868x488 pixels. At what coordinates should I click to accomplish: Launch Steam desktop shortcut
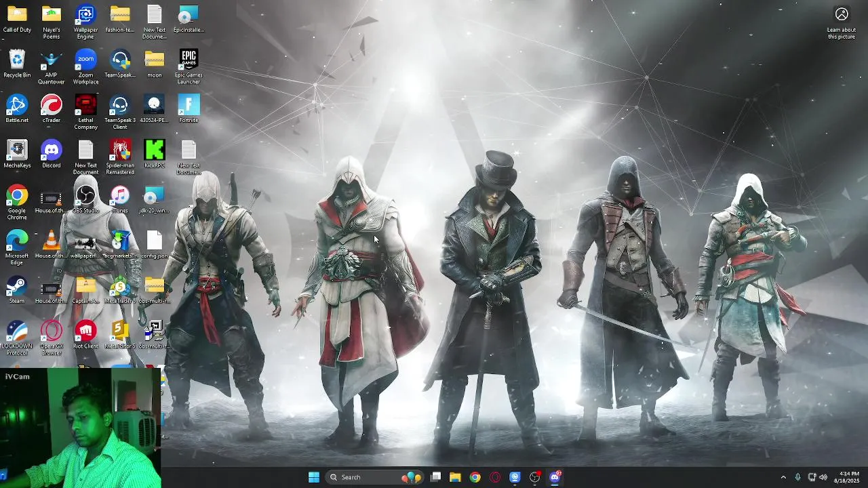coord(17,290)
